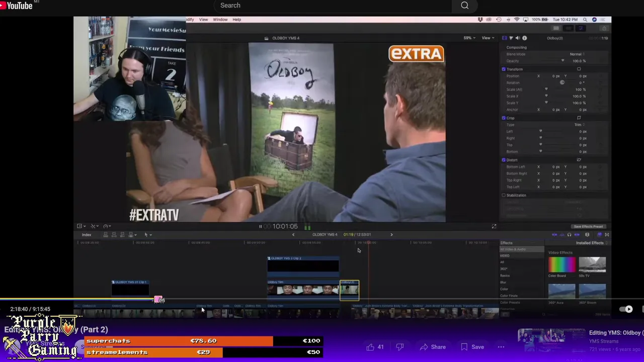Open the Crop Type Trim dropdown

point(579,125)
